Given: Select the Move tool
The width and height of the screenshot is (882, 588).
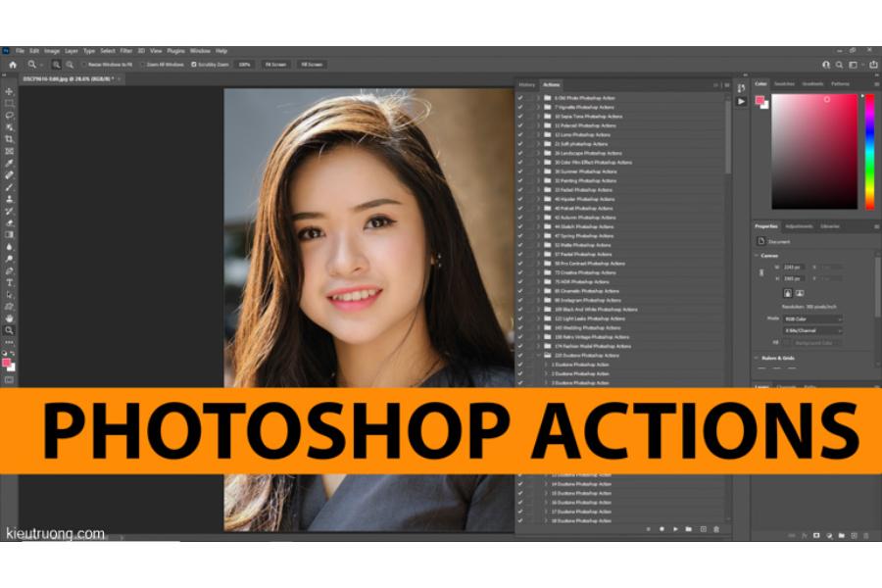Looking at the screenshot, I should (x=9, y=92).
